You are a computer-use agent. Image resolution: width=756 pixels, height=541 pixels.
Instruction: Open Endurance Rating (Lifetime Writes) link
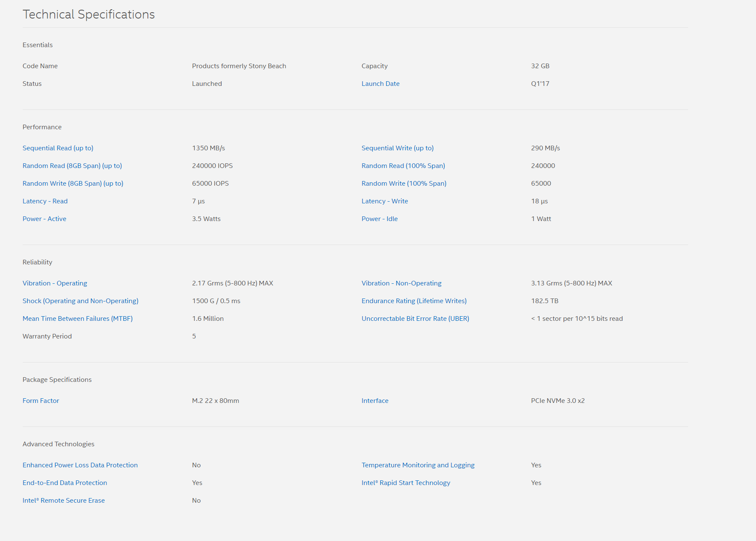(414, 301)
